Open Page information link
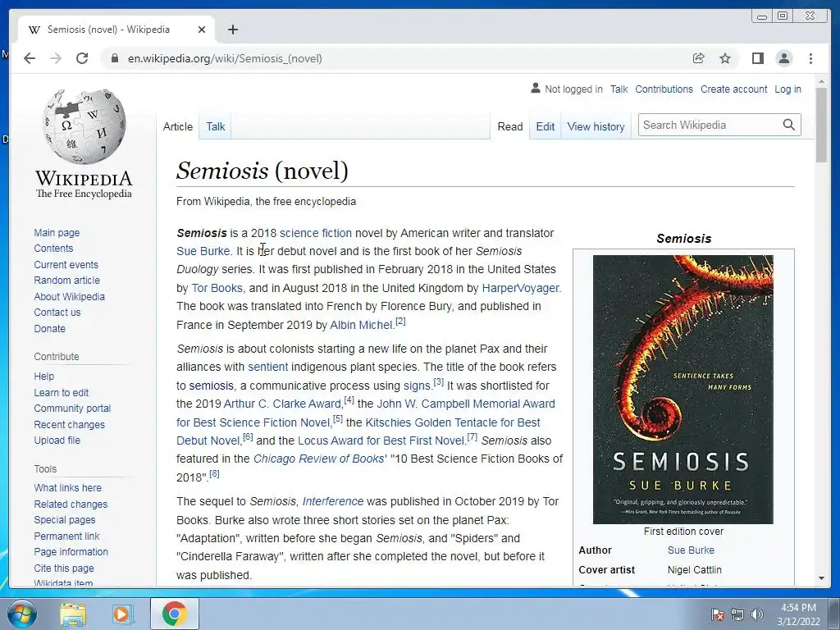840x630 pixels. click(71, 552)
